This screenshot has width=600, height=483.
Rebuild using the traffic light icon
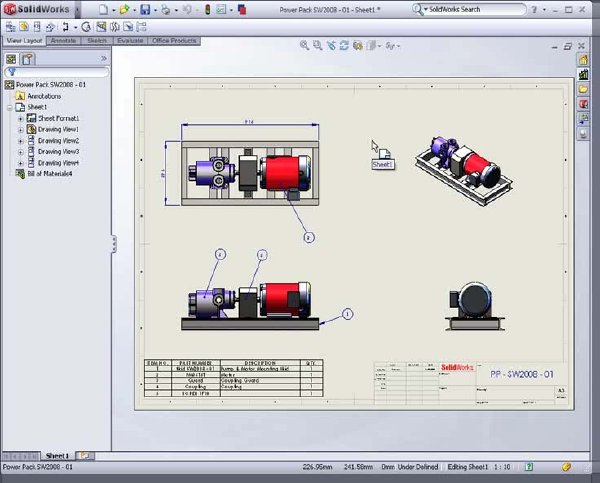207,9
